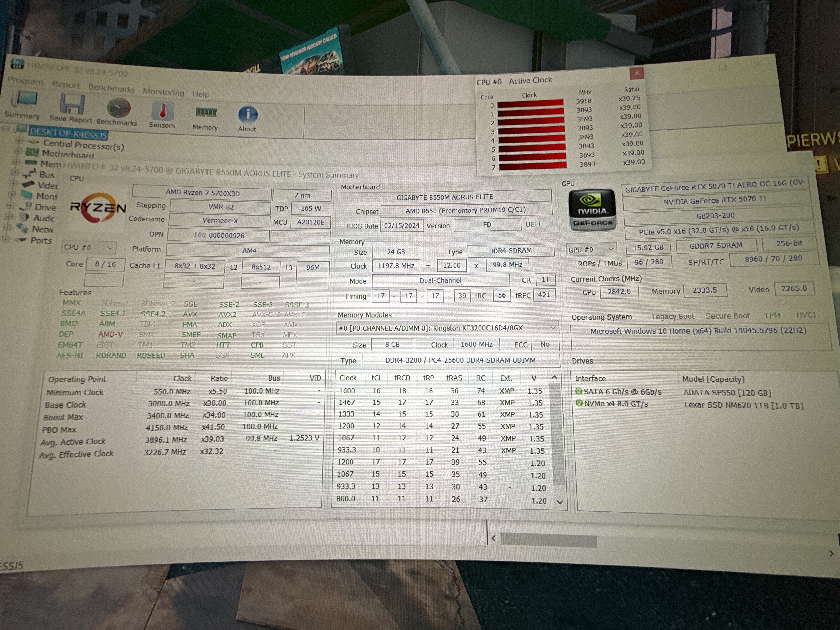Click the Core 4 clock bar
840x630 pixels.
click(532, 139)
